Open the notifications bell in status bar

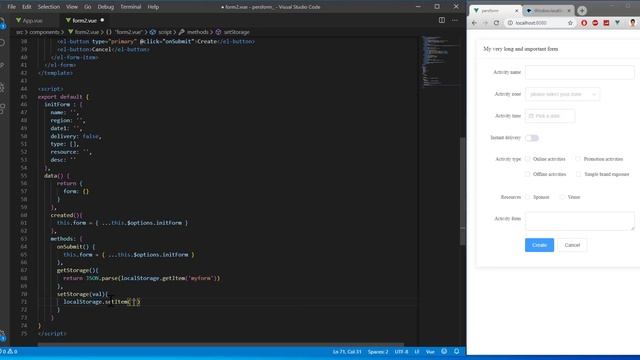click(x=457, y=351)
